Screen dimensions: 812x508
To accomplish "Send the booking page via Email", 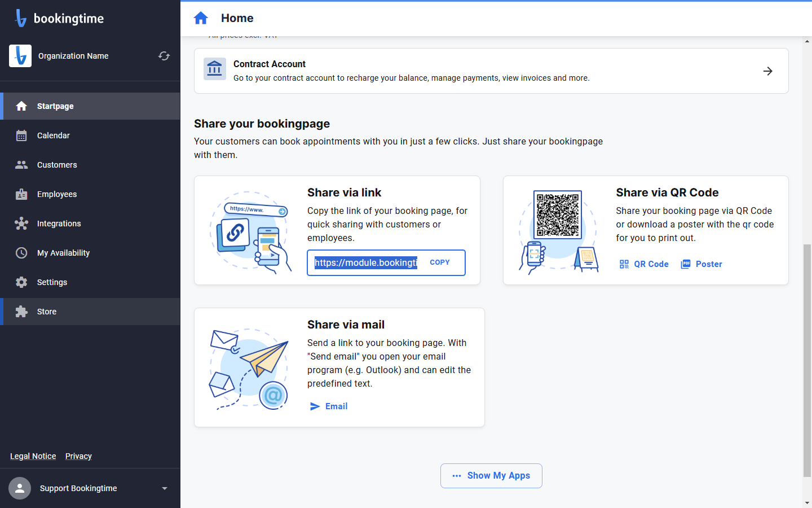I will pyautogui.click(x=329, y=406).
